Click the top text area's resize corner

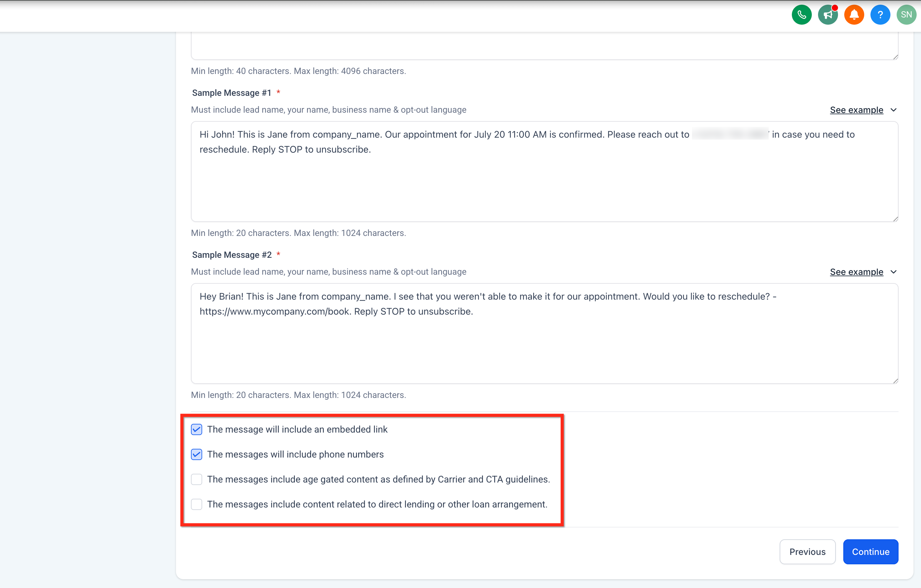[895, 57]
